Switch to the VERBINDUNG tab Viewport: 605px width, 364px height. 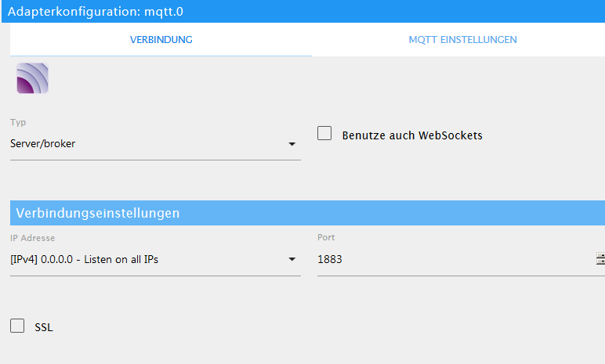click(x=161, y=40)
